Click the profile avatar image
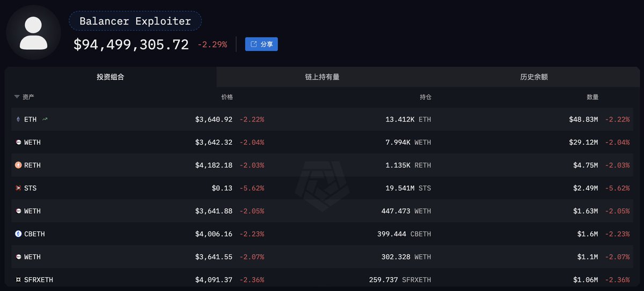Image resolution: width=644 pixels, height=291 pixels. [33, 33]
